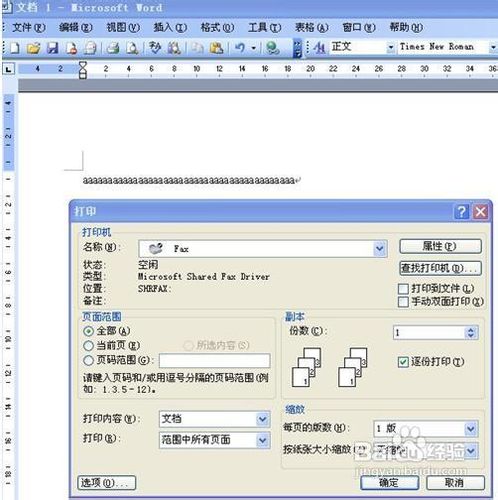Click the New Blank Document icon
The height and width of the screenshot is (500, 498).
pyautogui.click(x=15, y=48)
